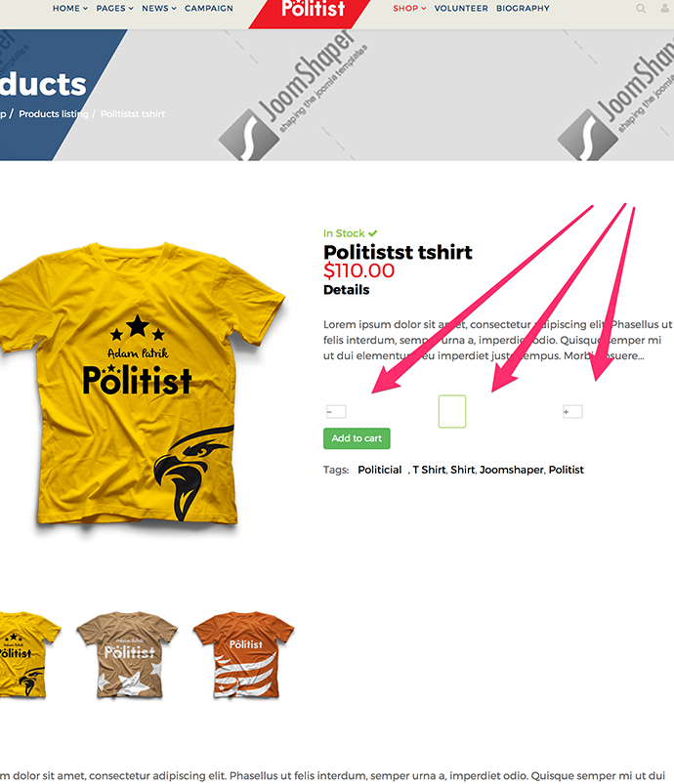
Task: Open the Biography menu item
Action: (523, 9)
